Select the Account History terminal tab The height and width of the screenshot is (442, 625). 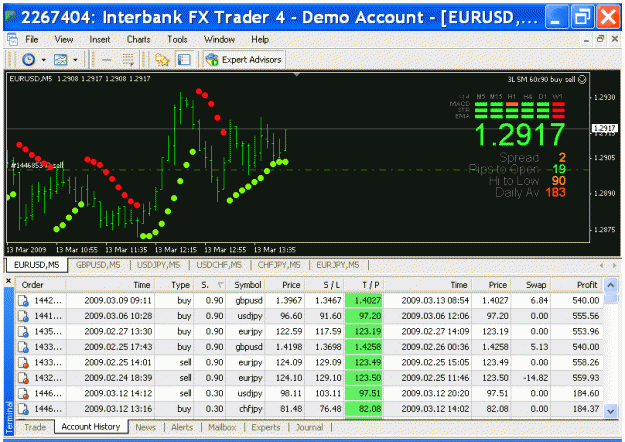90,427
